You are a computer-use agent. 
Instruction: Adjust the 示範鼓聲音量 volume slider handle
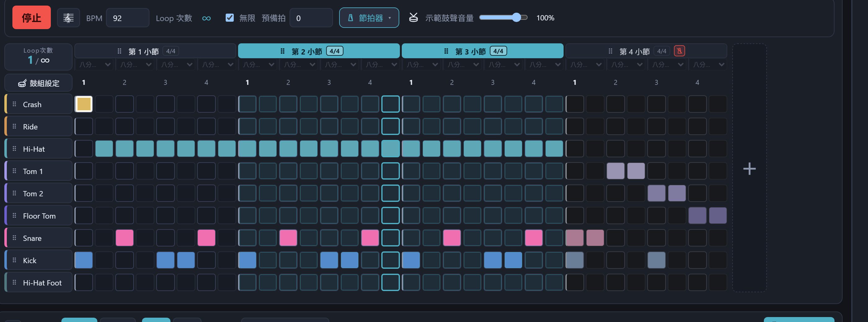tap(516, 18)
